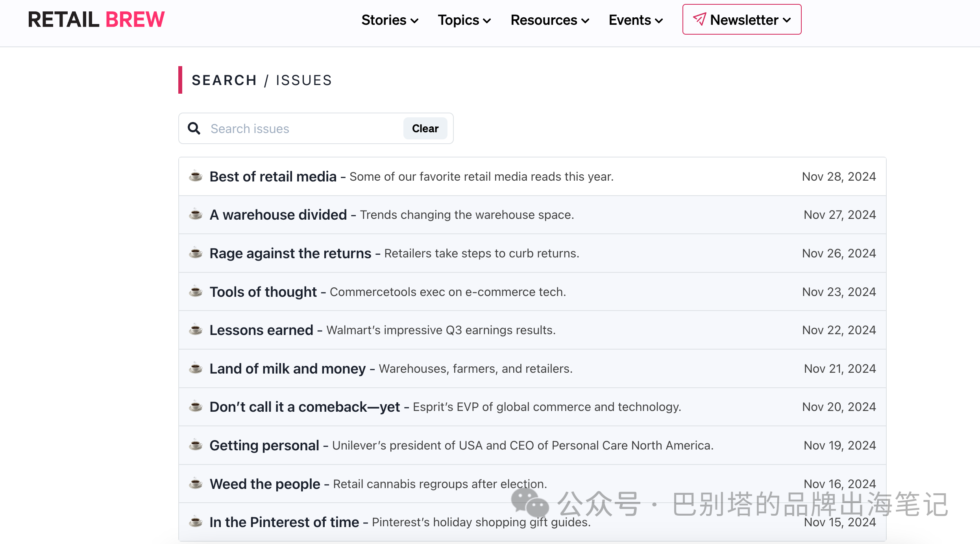Click text 'Commercetools exec on e-commerce tech.'
This screenshot has height=544, width=980.
tap(448, 292)
